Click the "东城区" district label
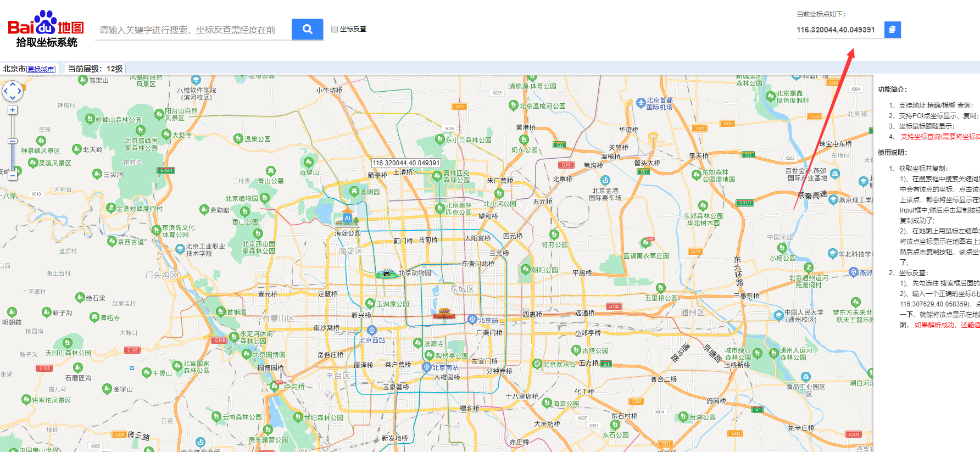This screenshot has height=452, width=980. (x=462, y=289)
